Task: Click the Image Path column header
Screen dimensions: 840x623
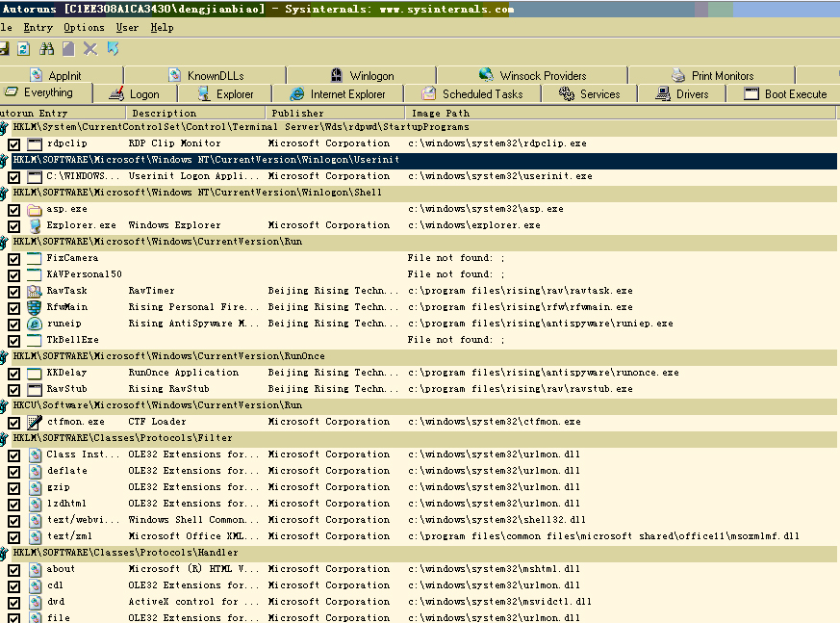Action: (x=440, y=113)
